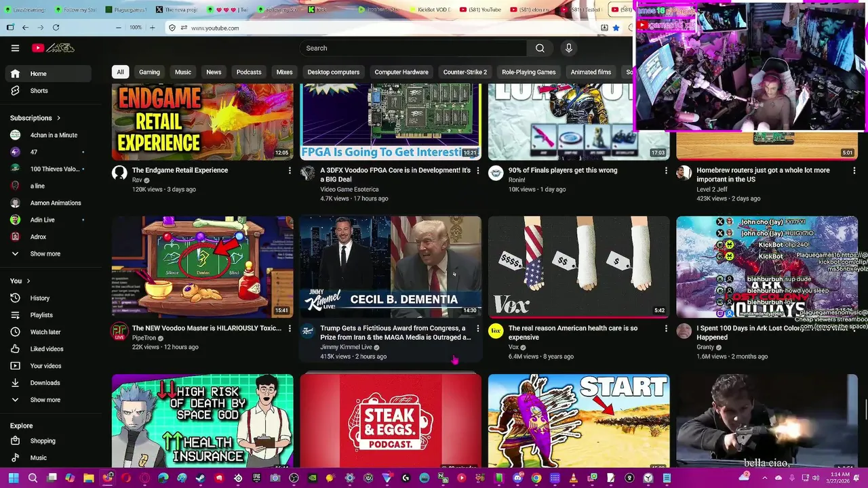Switch to the Plaguegames1 browser tab
Viewport: 868px width, 488px height.
click(x=126, y=9)
